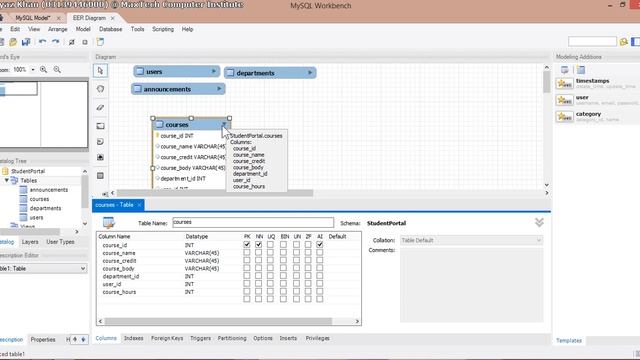Select departments in the catalog tree

pyautogui.click(x=45, y=208)
